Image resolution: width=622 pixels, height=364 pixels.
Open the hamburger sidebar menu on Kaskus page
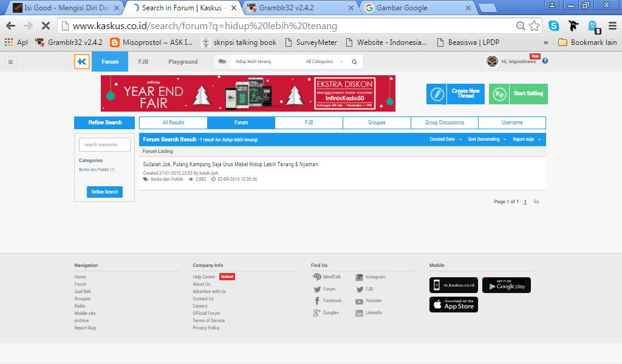11,62
